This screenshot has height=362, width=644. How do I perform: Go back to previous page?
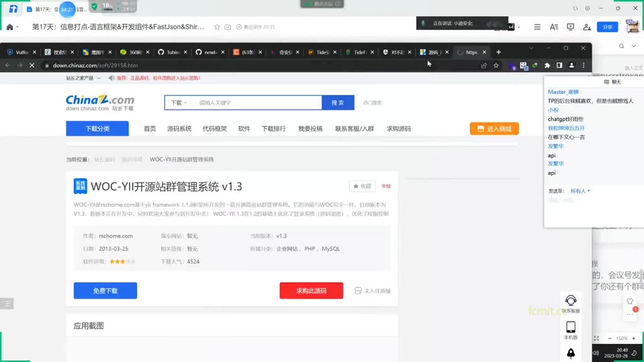click(x=8, y=65)
